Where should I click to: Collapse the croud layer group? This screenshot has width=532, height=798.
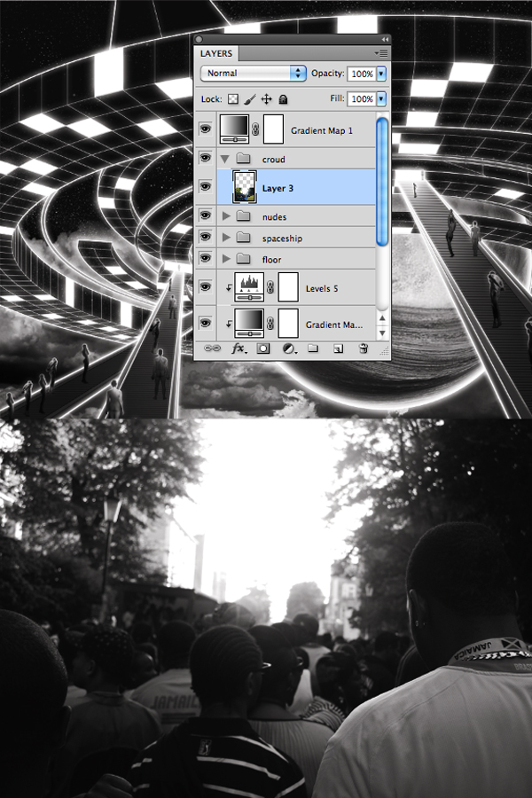pos(225,159)
